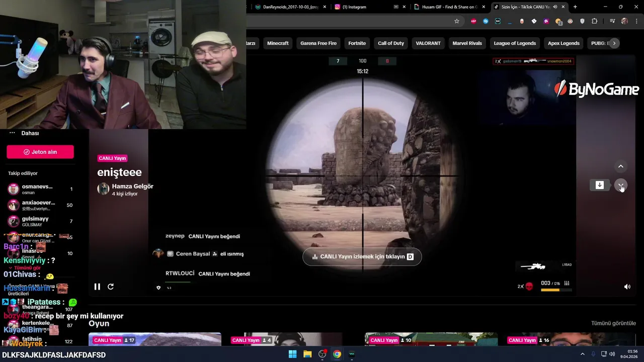Select the Fortnite category chip
Screen dimensions: 644x362
tap(357, 43)
